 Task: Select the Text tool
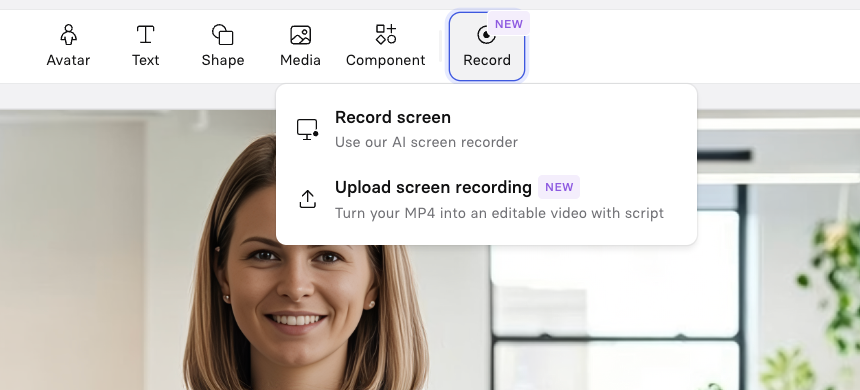pos(145,46)
